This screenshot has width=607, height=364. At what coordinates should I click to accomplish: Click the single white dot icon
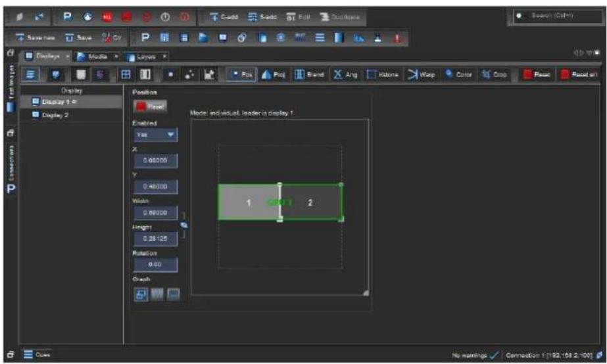(170, 74)
